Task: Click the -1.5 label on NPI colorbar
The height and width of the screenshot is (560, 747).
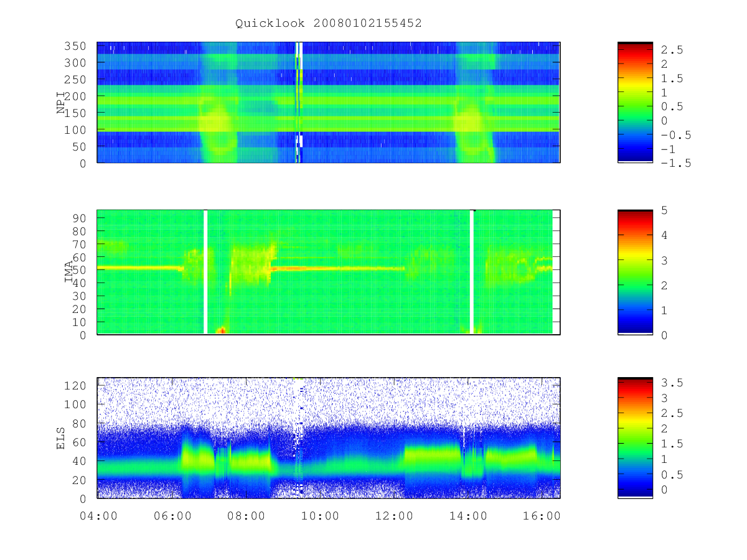Action: point(675,163)
